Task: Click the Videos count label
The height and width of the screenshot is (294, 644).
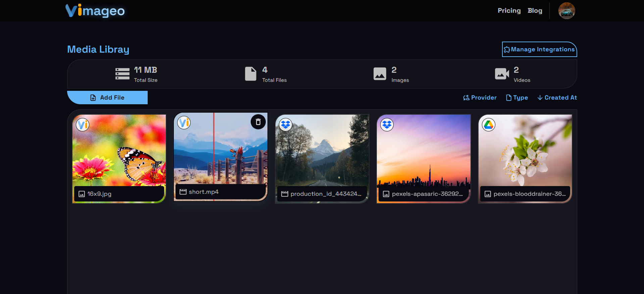Action: click(x=522, y=80)
